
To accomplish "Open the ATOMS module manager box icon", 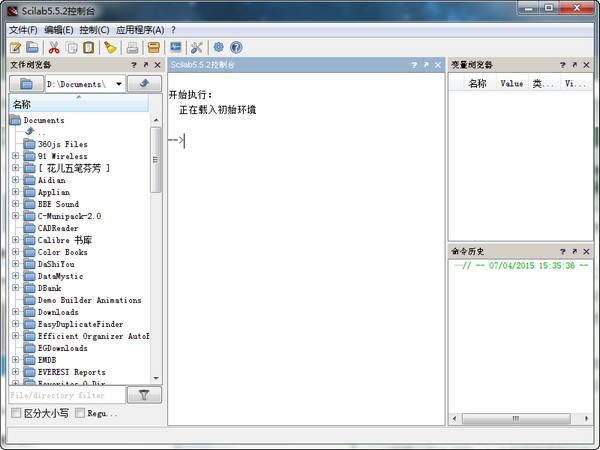I will [153, 47].
